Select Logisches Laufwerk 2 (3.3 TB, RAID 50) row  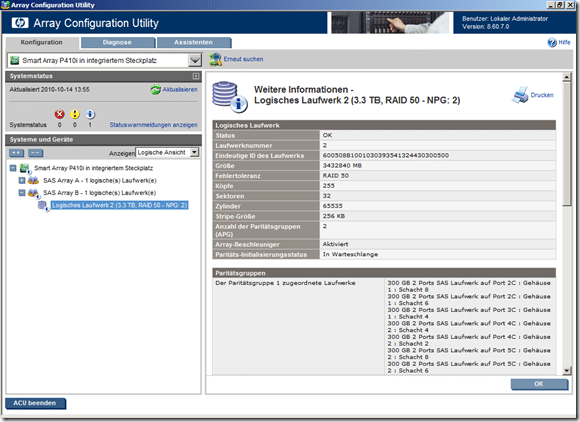[119, 205]
